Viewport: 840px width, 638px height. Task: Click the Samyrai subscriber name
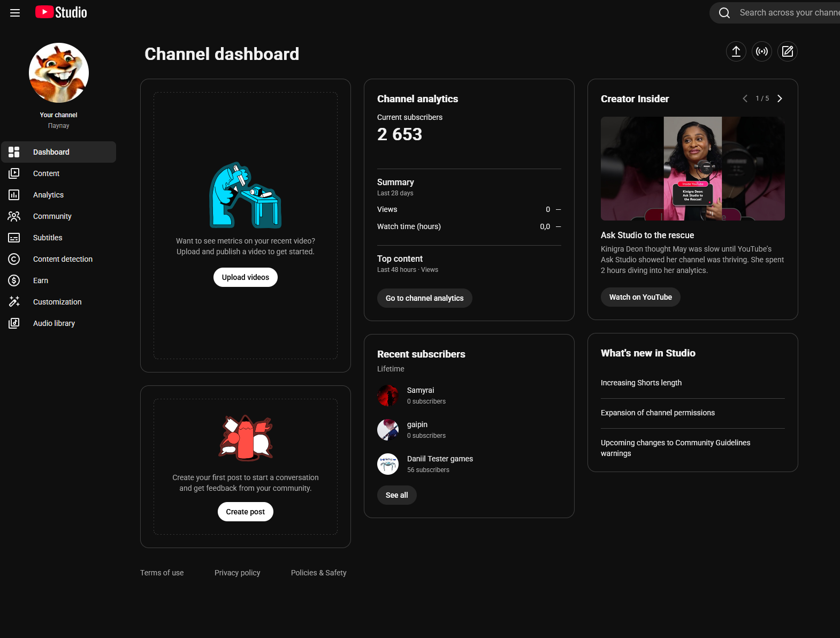click(421, 390)
